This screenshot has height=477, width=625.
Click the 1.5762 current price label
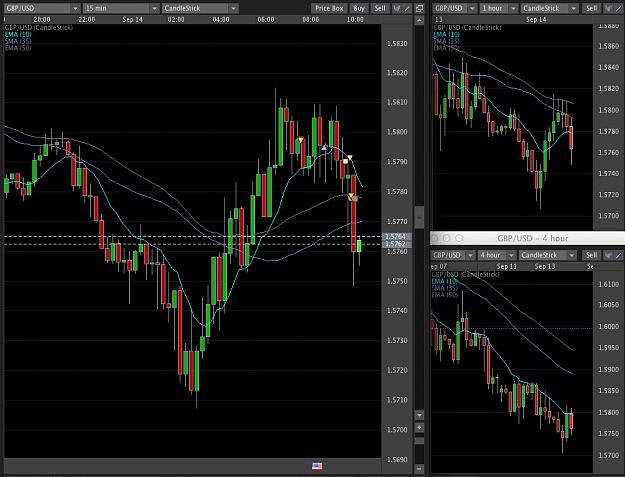[x=396, y=244]
